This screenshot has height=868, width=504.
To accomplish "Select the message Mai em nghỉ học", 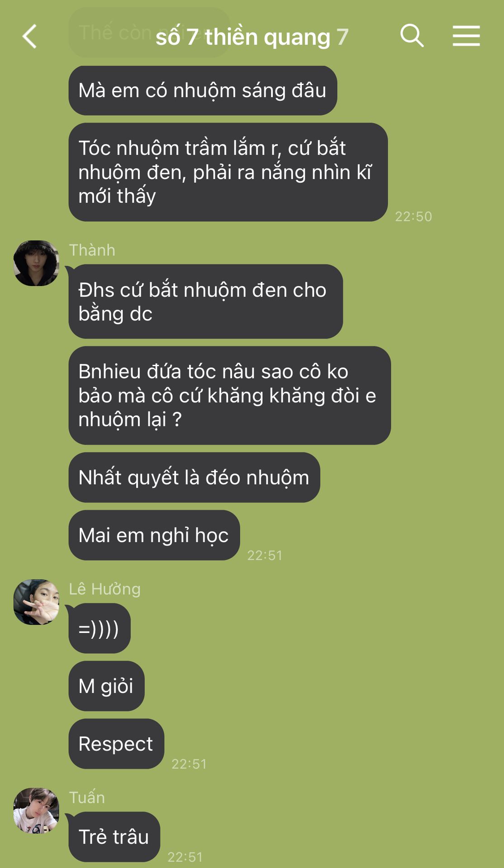I will point(154,535).
